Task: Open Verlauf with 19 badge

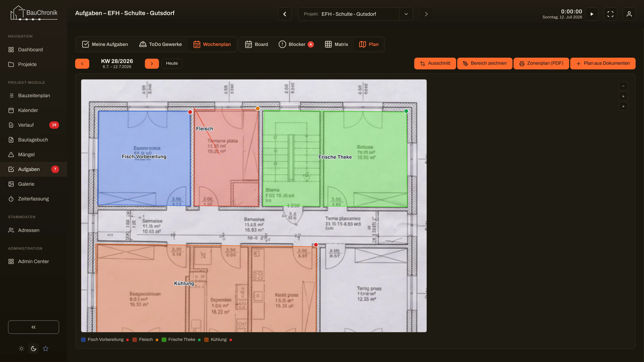Action: [x=34, y=125]
